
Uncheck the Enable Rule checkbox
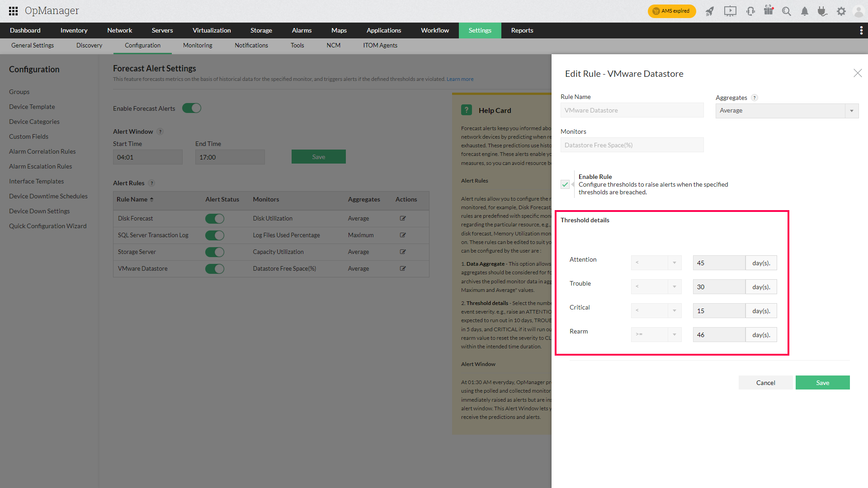pyautogui.click(x=565, y=184)
